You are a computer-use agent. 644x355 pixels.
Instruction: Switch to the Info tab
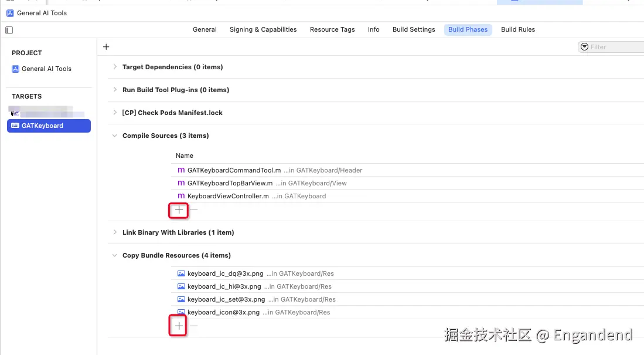(x=374, y=29)
